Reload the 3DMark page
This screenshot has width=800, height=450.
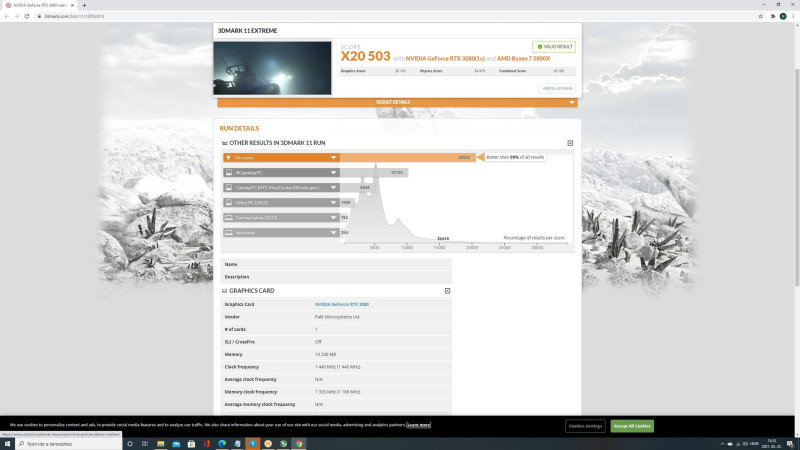[27, 16]
